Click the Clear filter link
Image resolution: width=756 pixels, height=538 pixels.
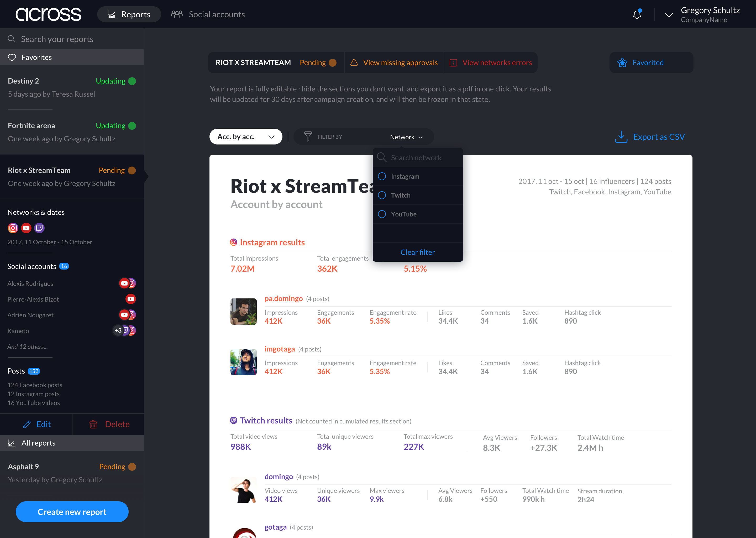click(417, 252)
